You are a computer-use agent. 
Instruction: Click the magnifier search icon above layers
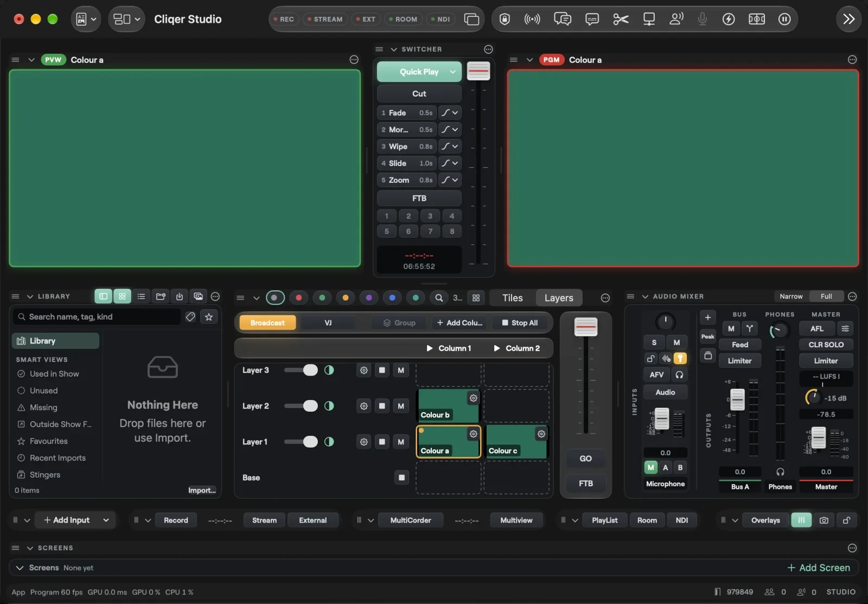coord(439,297)
